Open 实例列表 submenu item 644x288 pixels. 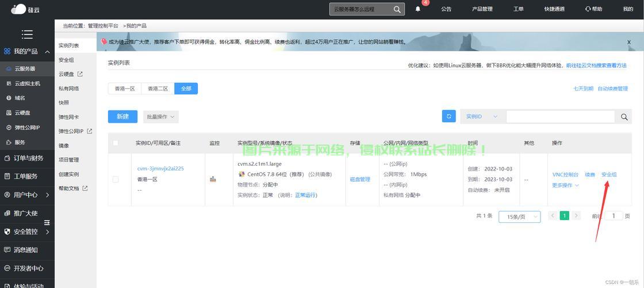point(68,46)
